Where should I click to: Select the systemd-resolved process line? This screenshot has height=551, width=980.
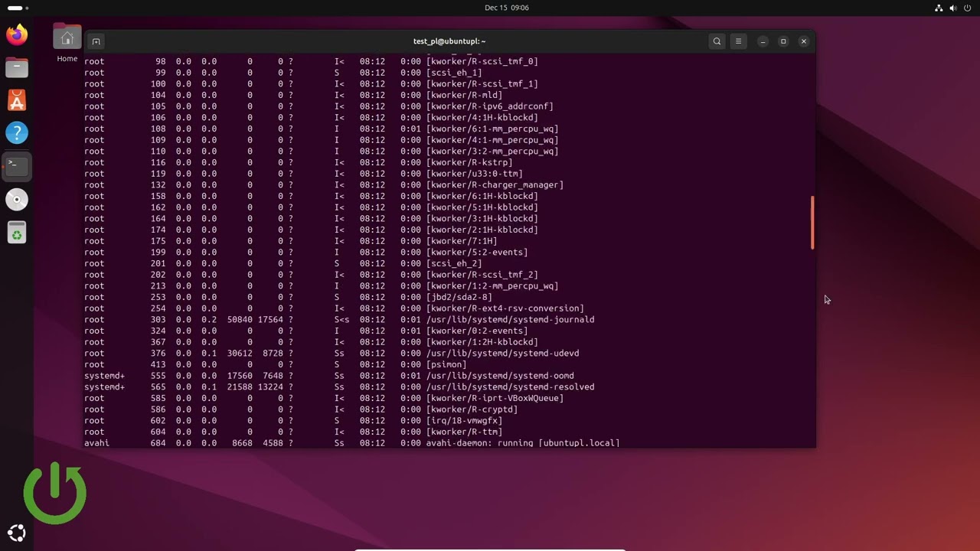(339, 387)
